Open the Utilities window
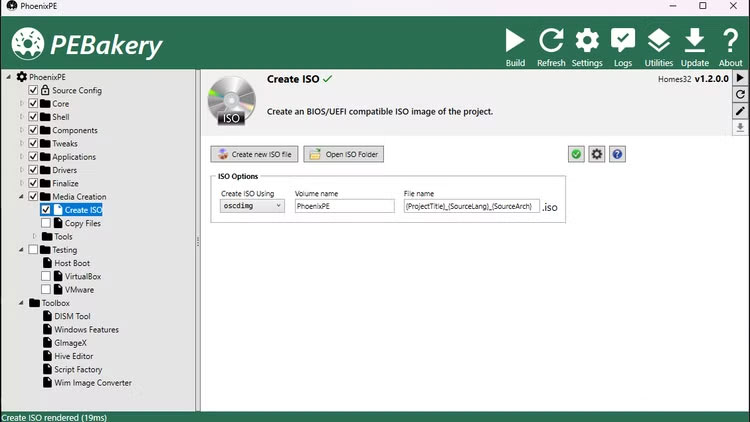Viewport: 750px width, 422px height. tap(659, 47)
